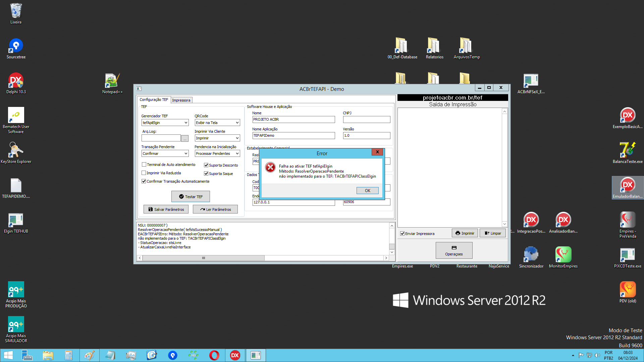Open PDV (old) desktop shortcut

click(x=628, y=293)
